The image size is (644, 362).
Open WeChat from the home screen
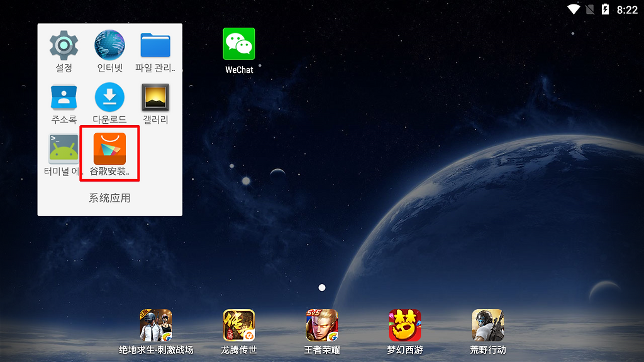point(239,44)
